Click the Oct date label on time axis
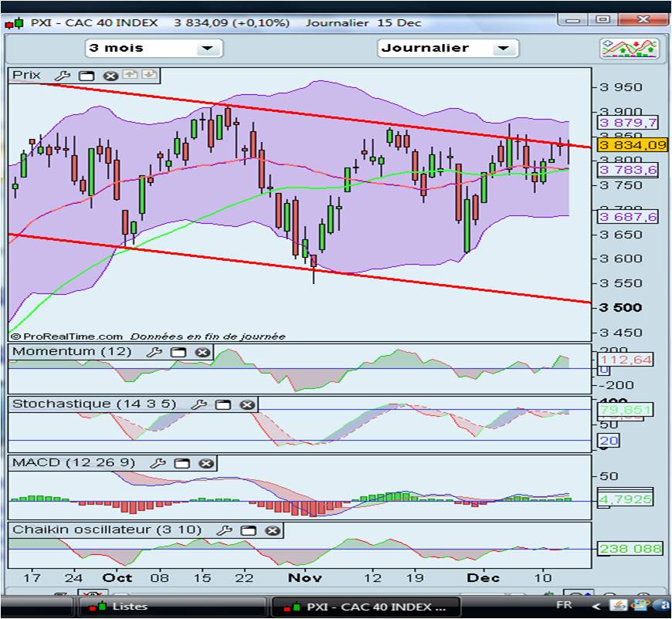Viewport: 672px width, 619px height. (117, 577)
